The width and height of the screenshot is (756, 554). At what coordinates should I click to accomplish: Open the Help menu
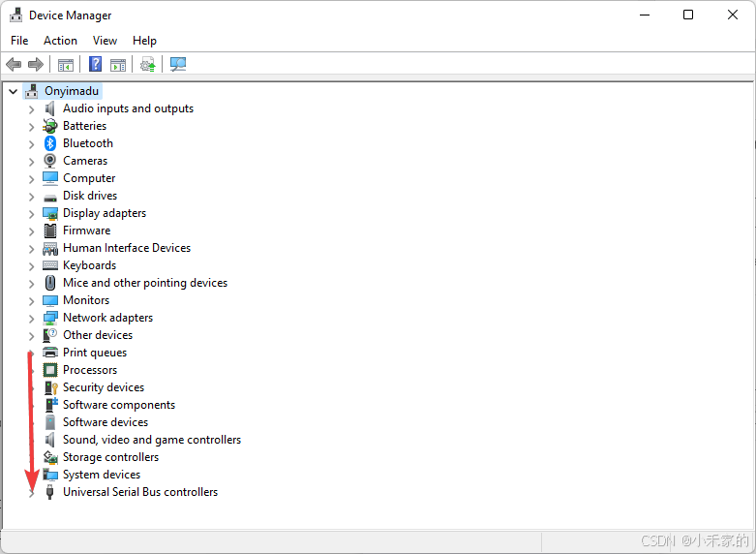click(x=144, y=41)
